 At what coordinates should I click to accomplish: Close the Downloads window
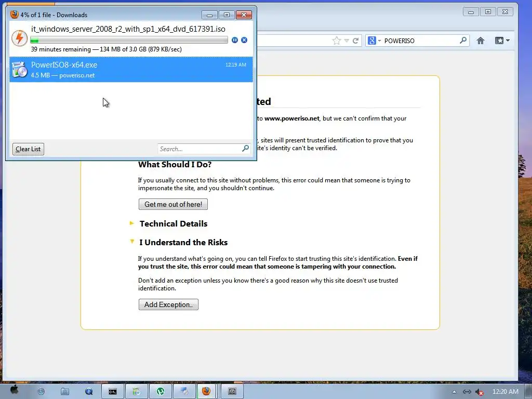click(244, 15)
